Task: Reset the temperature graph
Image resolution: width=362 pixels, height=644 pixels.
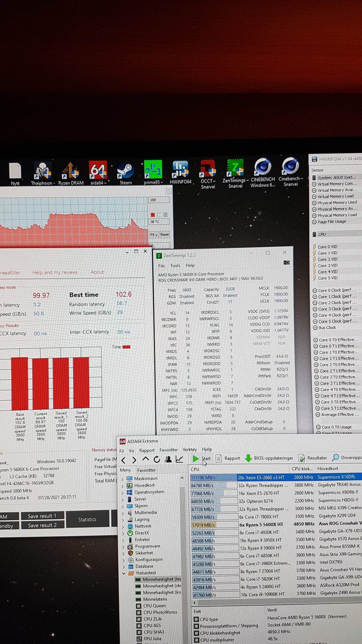Action: tap(164, 235)
